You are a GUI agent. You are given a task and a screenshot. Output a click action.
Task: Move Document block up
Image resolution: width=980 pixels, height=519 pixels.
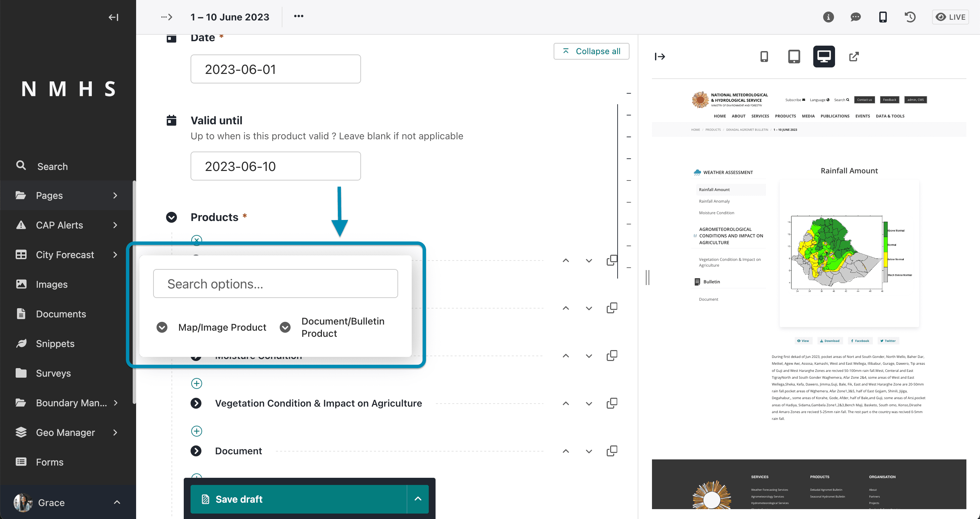pyautogui.click(x=566, y=451)
